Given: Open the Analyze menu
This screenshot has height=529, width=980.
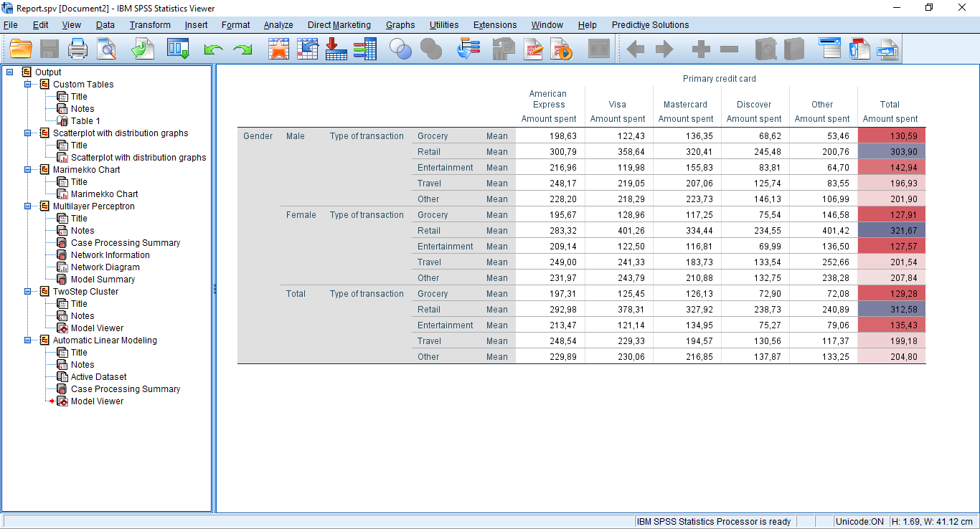Looking at the screenshot, I should tap(278, 24).
